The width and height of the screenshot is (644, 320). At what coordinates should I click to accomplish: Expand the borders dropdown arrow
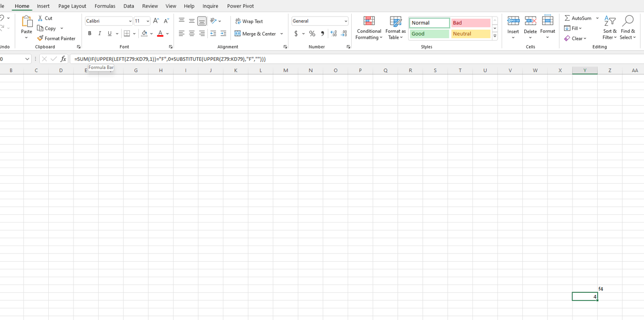(x=134, y=34)
